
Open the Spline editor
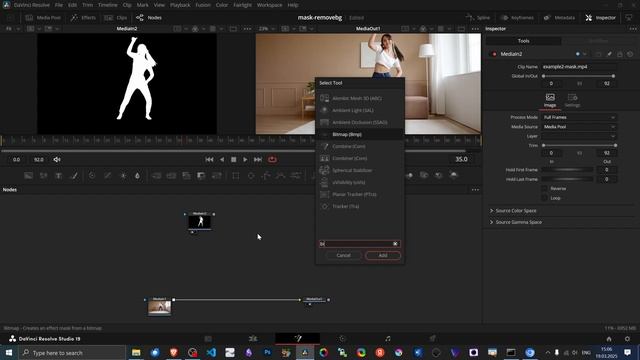(478, 18)
